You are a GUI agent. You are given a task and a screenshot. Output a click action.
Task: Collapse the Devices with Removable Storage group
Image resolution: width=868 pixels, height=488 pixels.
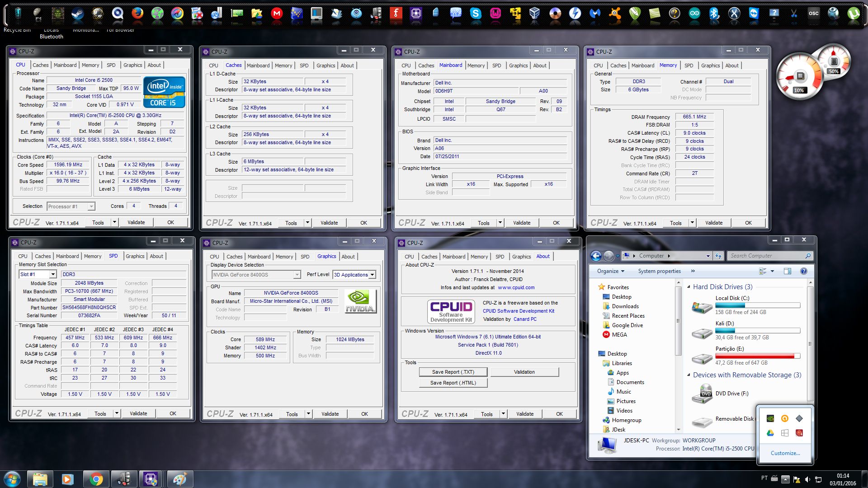coord(689,375)
